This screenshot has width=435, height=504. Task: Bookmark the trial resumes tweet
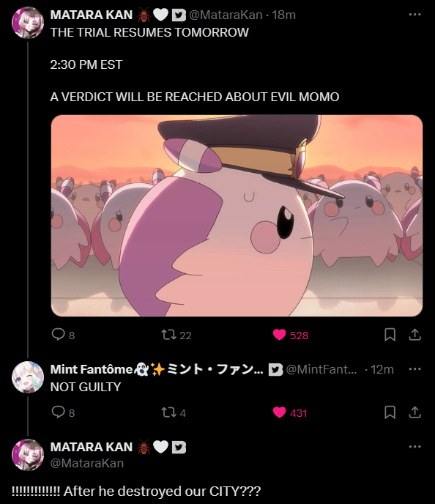pyautogui.click(x=390, y=335)
